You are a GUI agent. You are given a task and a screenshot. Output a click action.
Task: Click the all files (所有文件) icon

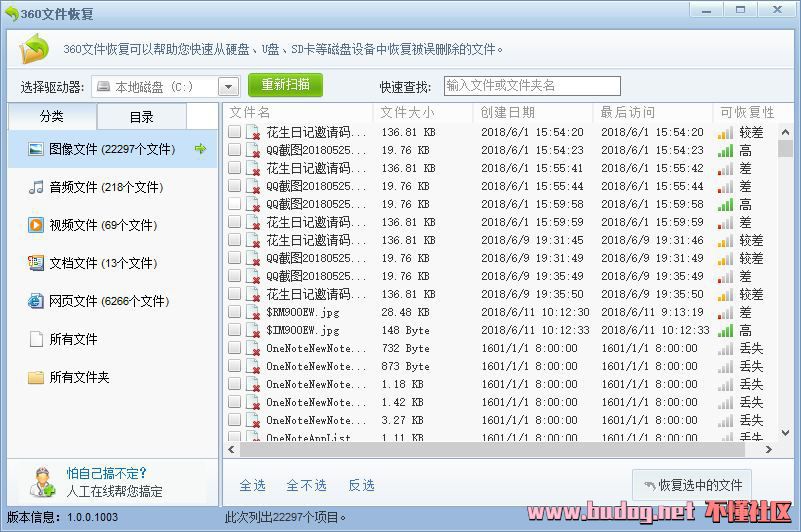[x=36, y=339]
